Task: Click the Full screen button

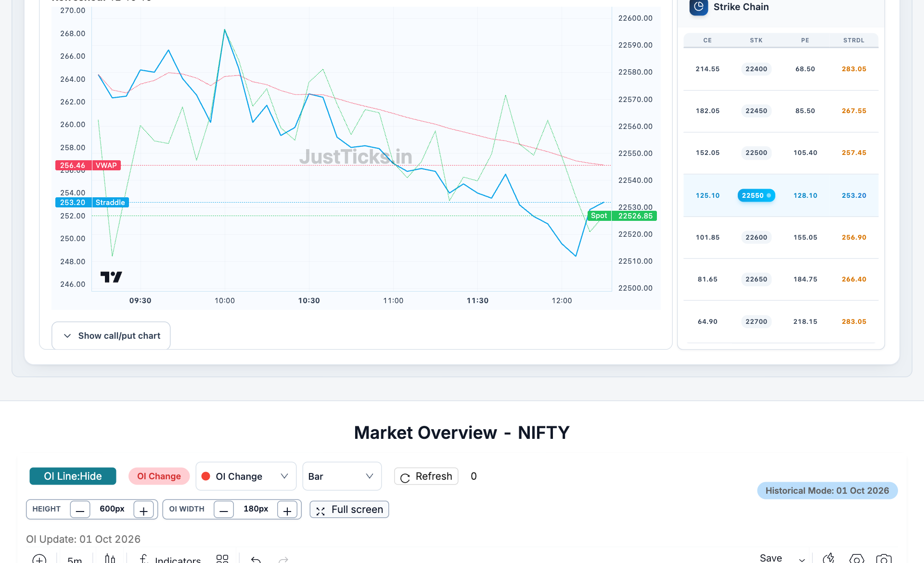Action: 349,510
